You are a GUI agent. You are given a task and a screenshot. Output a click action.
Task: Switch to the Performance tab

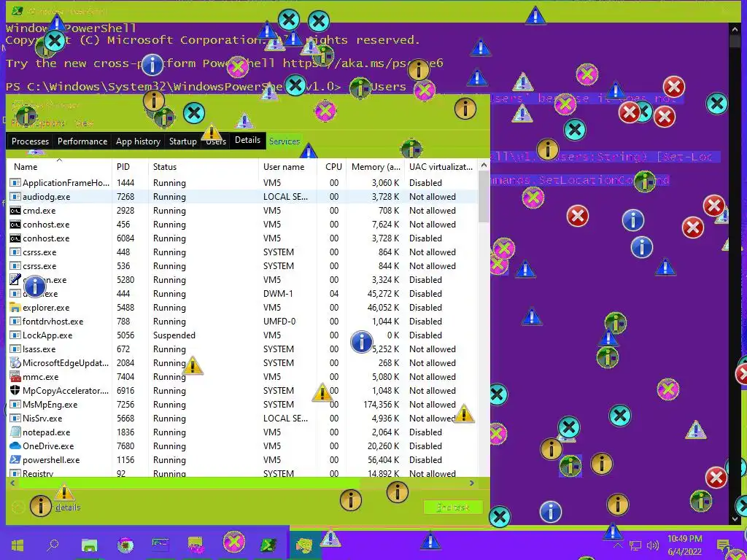82,141
